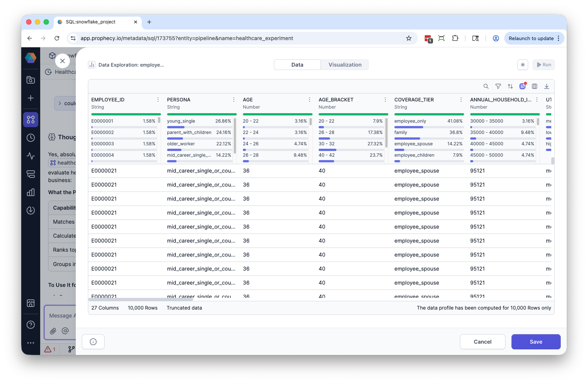
Task: Open a new browser tab
Action: pos(149,22)
